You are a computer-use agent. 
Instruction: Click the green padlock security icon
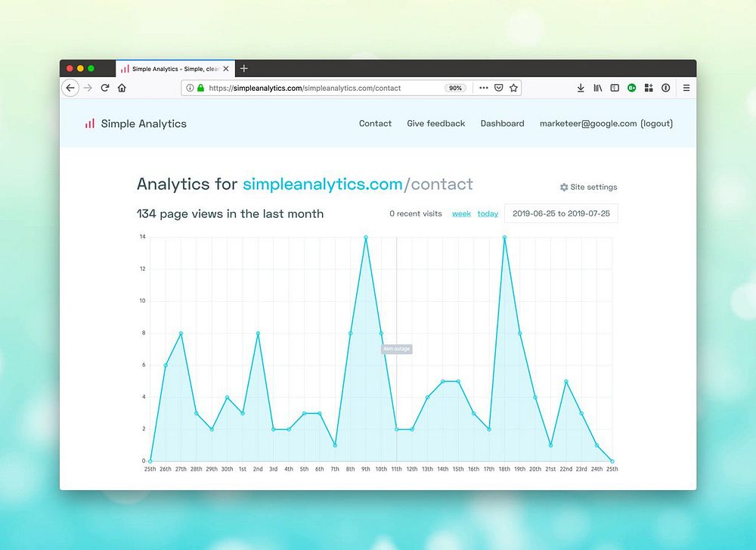200,88
